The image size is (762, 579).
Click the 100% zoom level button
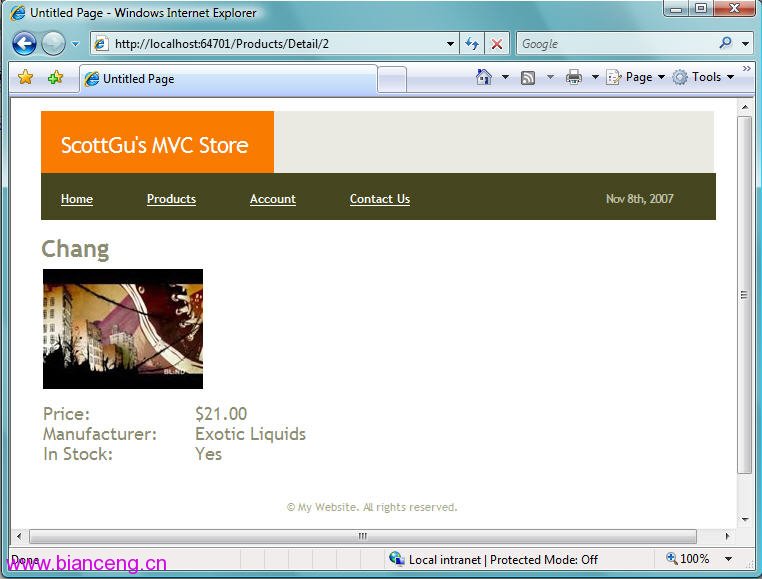coord(688,559)
